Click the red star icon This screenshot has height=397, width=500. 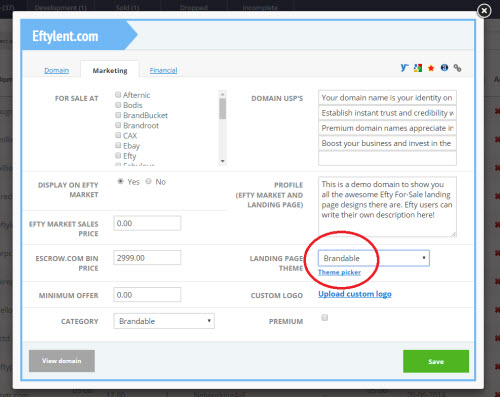tap(431, 68)
